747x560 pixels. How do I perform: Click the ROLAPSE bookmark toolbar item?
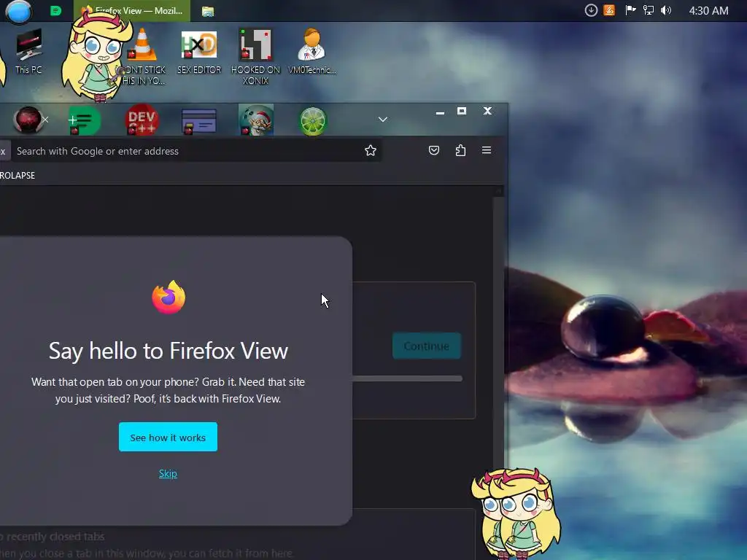tap(18, 175)
